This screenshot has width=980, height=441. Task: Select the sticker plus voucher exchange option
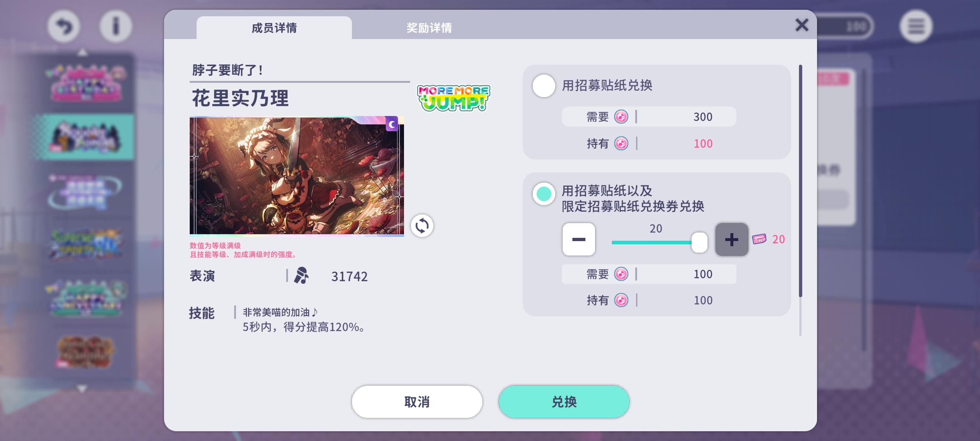tap(543, 194)
